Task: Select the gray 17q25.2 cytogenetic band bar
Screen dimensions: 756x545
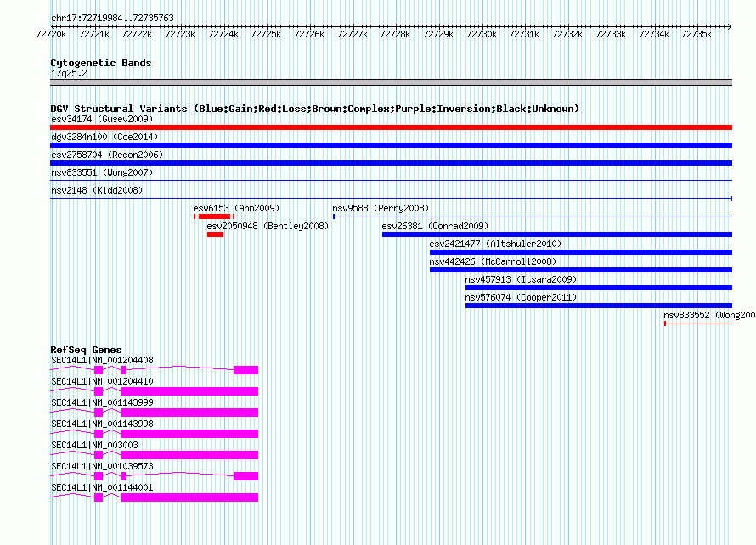Action: (391, 82)
